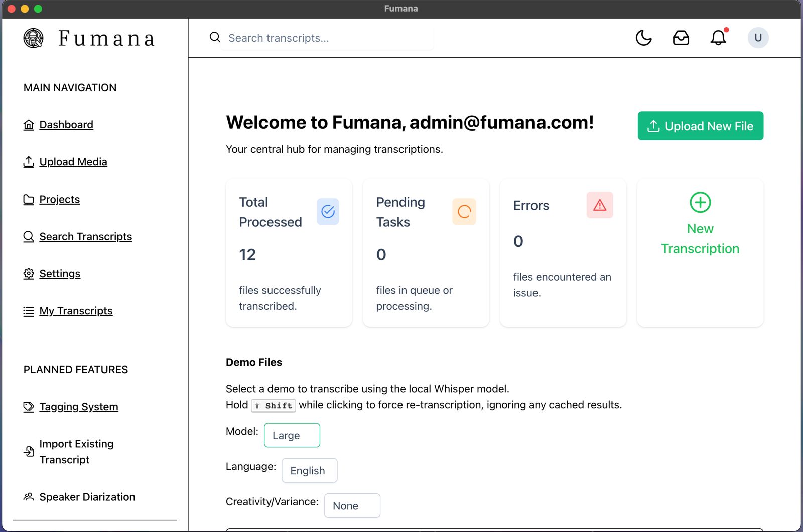
Task: Click the Search Transcripts magnifier icon
Action: coord(29,237)
